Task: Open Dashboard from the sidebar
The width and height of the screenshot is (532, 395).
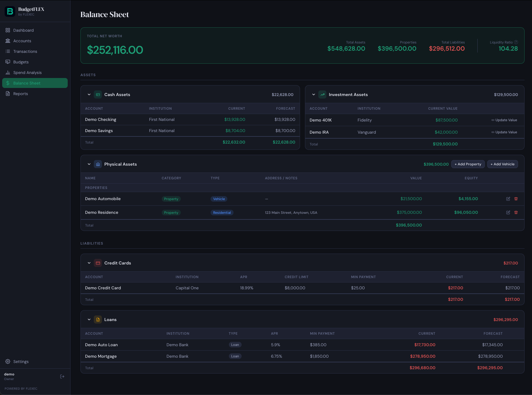Action: pyautogui.click(x=35, y=30)
